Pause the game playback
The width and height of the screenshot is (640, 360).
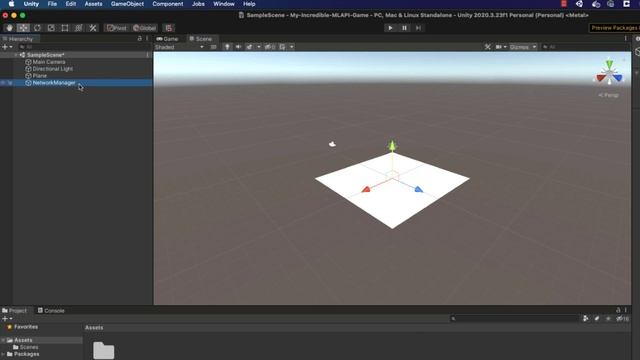[x=404, y=28]
